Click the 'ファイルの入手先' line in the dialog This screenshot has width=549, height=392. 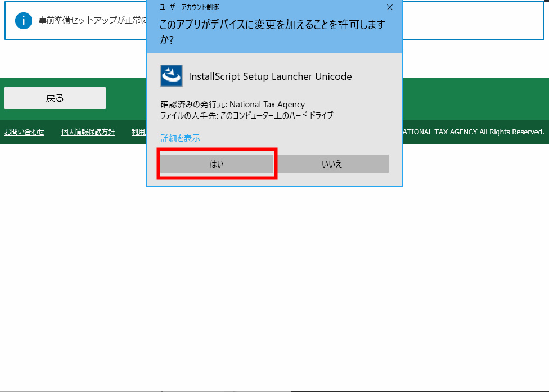[247, 115]
